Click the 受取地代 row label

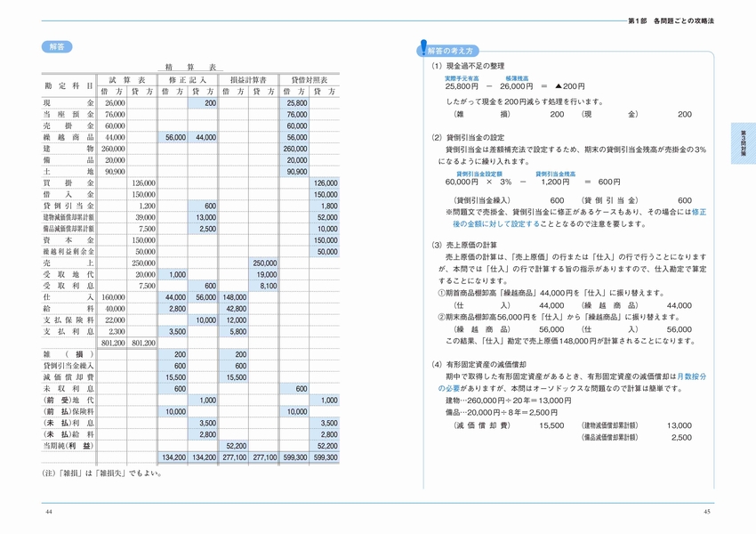coord(69,274)
